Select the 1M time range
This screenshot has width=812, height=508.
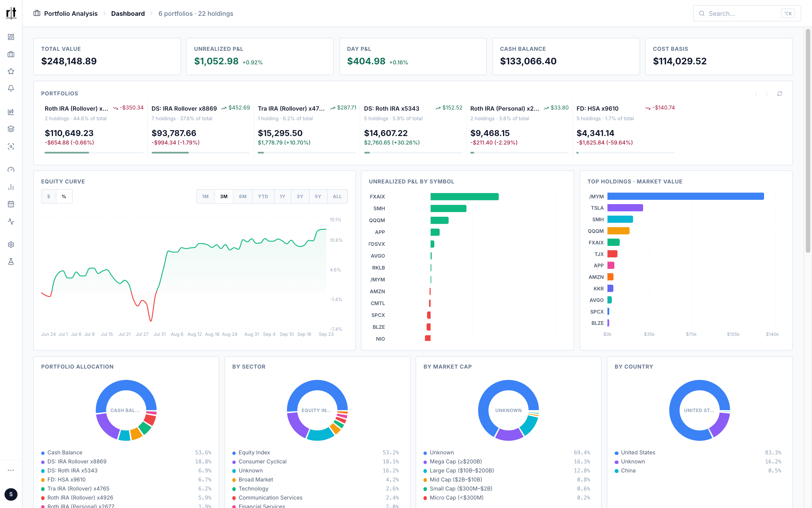[205, 196]
